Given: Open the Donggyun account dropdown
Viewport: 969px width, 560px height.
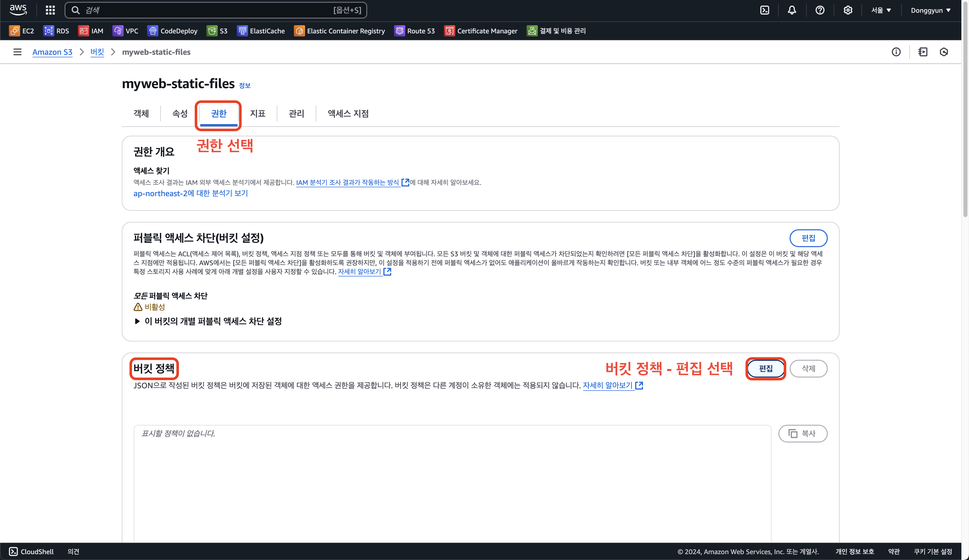Looking at the screenshot, I should 931,10.
